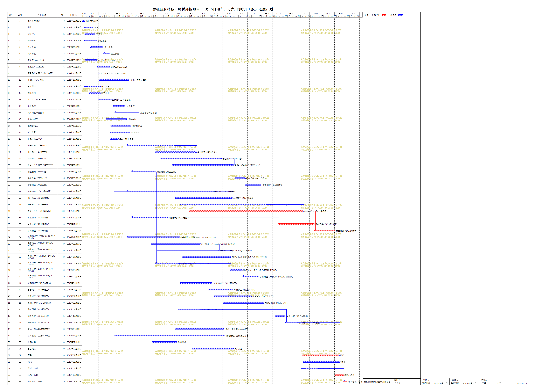Click task name 生活区、办公区建设 in the table
This screenshot has height=392, width=536.
coord(37,100)
